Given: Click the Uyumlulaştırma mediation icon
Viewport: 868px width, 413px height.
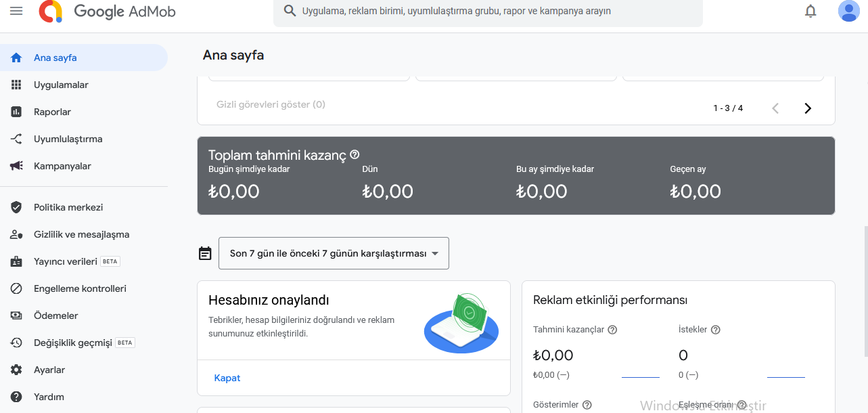Looking at the screenshot, I should click(x=16, y=139).
